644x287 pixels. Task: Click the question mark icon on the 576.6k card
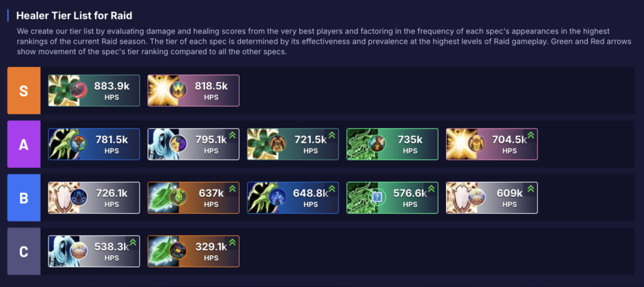pos(377,197)
